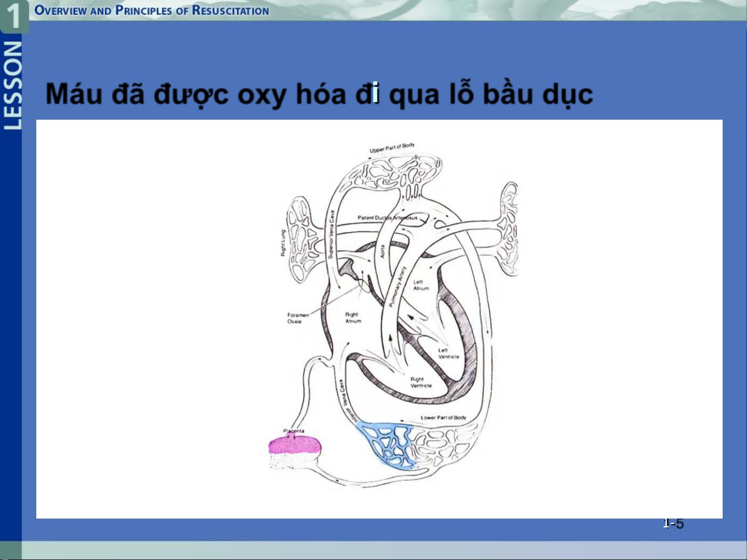This screenshot has width=747, height=560.
Task: Click the lesson number '1' badge
Action: click(13, 15)
